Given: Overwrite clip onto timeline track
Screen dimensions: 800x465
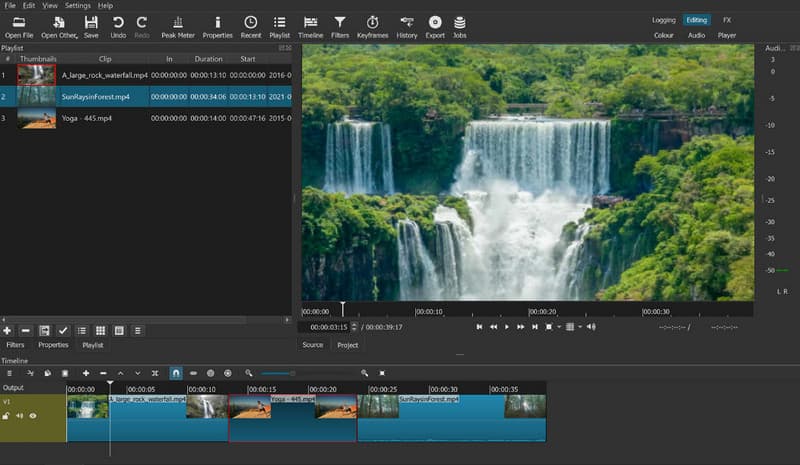Looking at the screenshot, I should pyautogui.click(x=138, y=373).
